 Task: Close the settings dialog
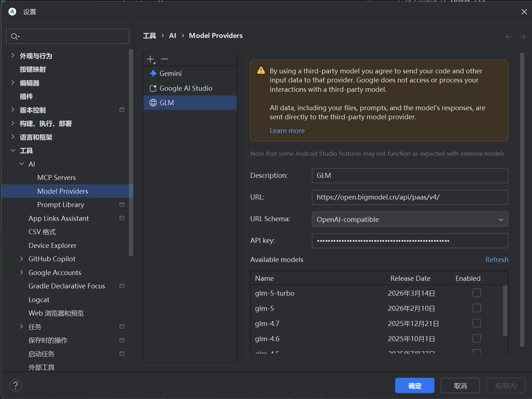524,12
